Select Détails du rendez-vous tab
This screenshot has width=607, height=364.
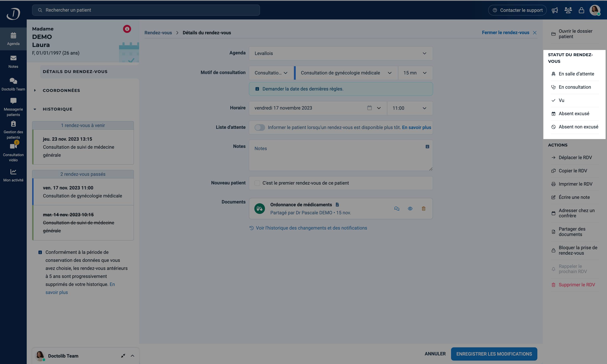90,72
